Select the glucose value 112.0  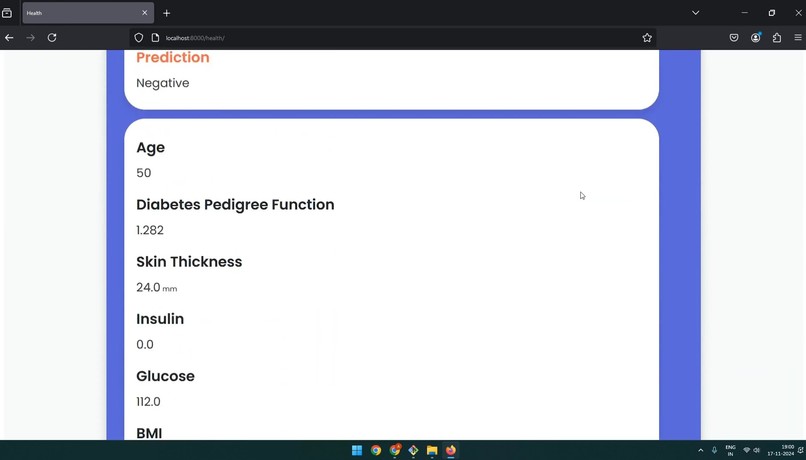point(148,401)
